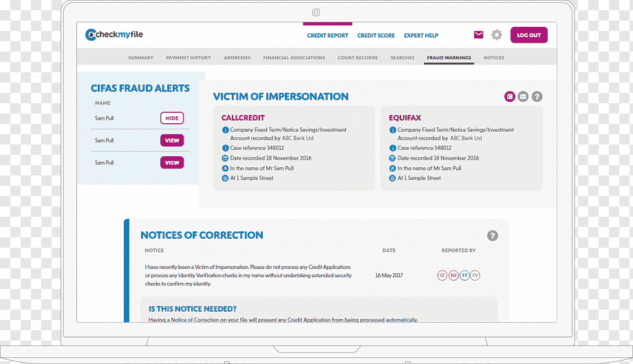
Task: View the third Sam Pull alert
Action: [172, 162]
